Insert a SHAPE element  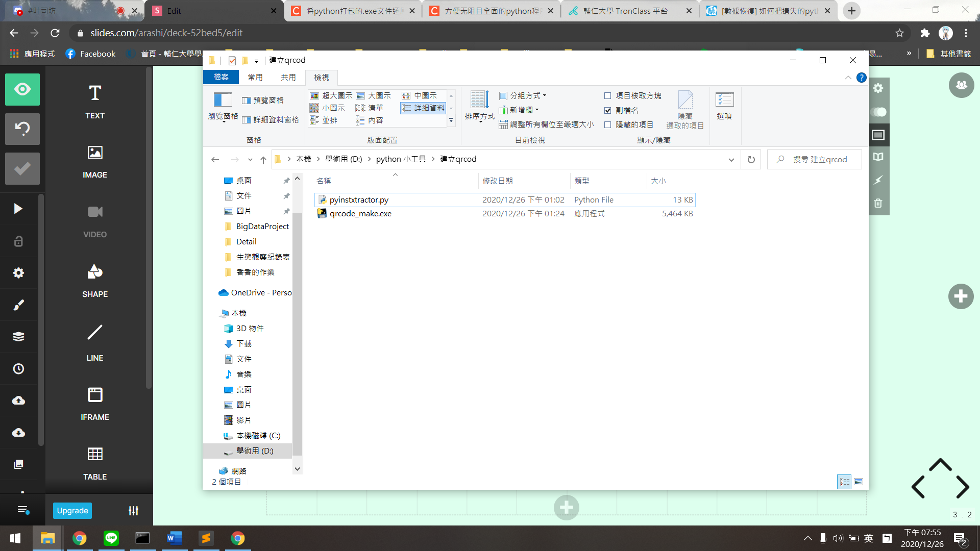tap(95, 281)
